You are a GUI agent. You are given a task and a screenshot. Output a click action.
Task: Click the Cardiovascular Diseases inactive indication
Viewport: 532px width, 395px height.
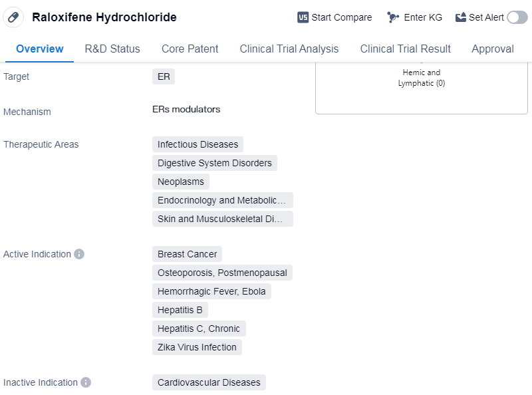tap(209, 382)
